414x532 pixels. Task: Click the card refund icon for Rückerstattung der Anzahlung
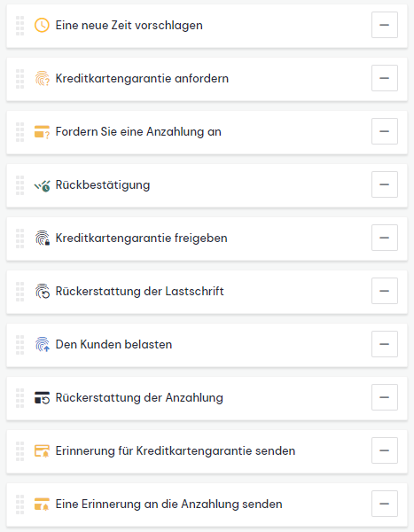click(x=42, y=397)
